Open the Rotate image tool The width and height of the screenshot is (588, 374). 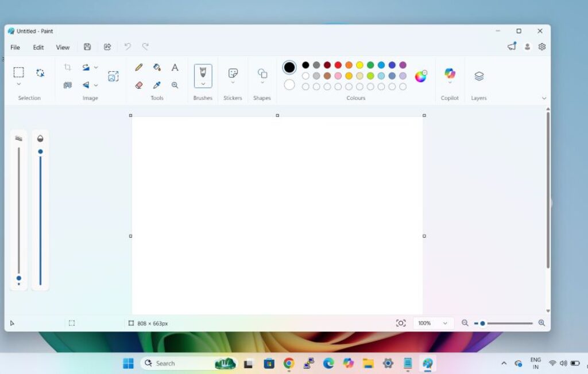(x=86, y=68)
